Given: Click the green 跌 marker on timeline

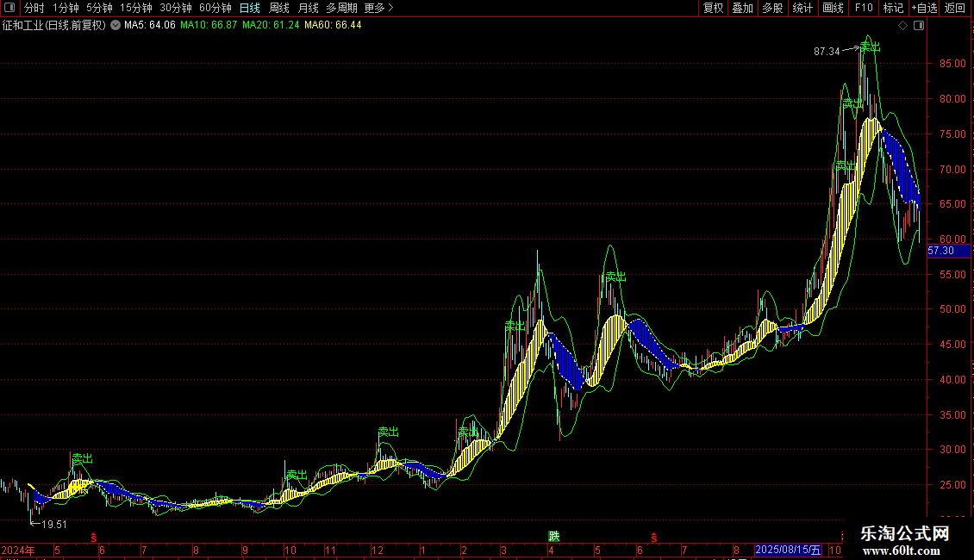Looking at the screenshot, I should (x=553, y=537).
